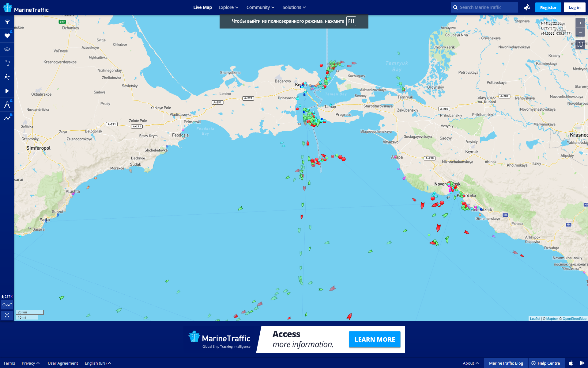Toggle fullscreen mode with arrows icon

(7, 315)
